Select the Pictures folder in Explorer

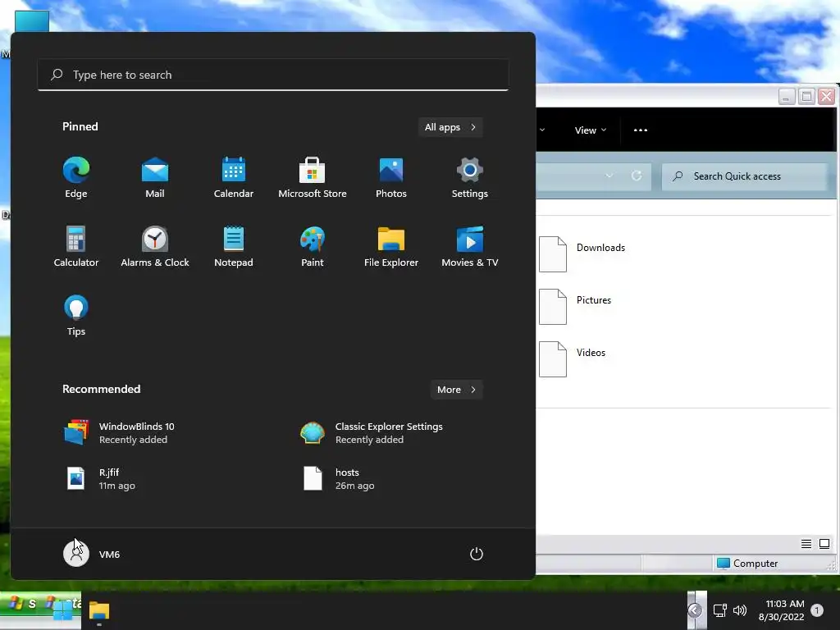[x=575, y=307]
